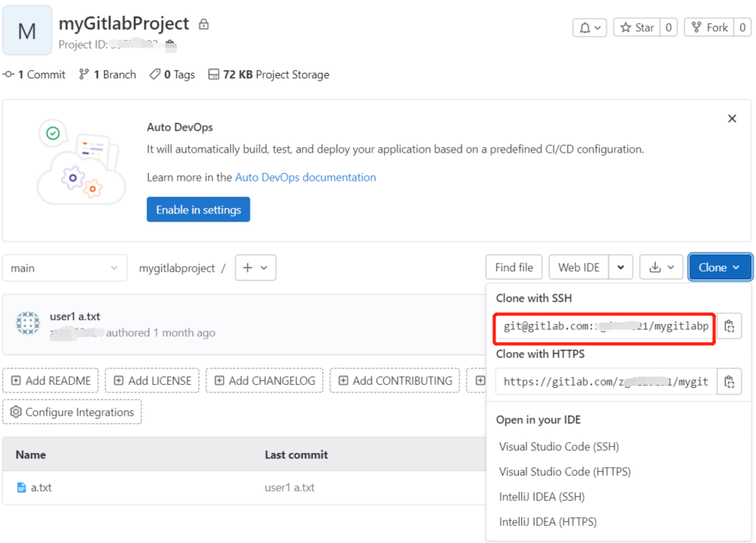Open the Web IDE
The image size is (756, 543).
coord(579,268)
